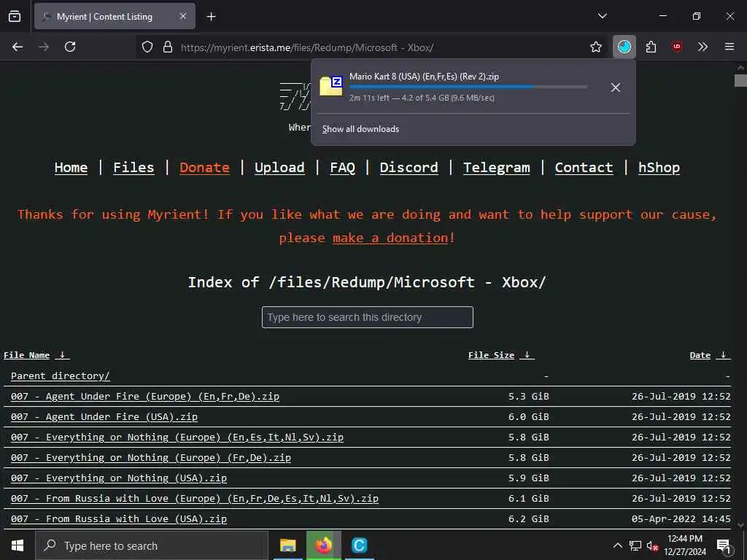Click the make a donation link
Viewport: 747px width, 560px height.
(x=390, y=238)
